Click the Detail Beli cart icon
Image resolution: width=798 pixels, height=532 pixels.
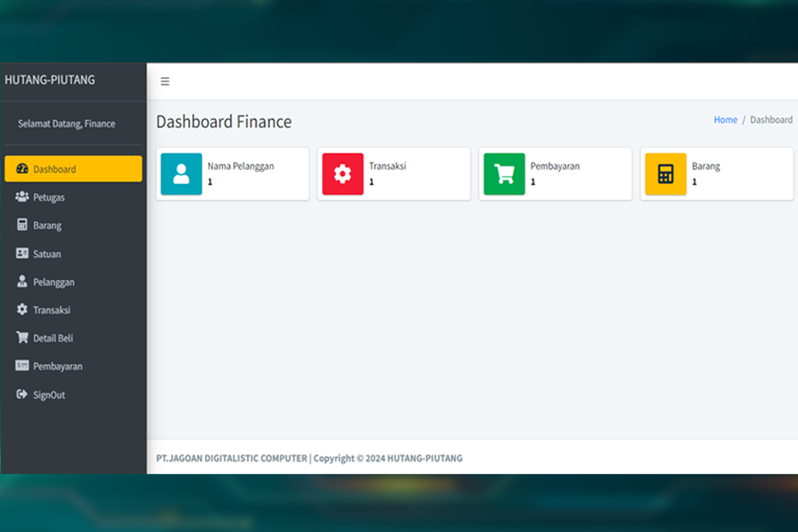[x=22, y=338]
